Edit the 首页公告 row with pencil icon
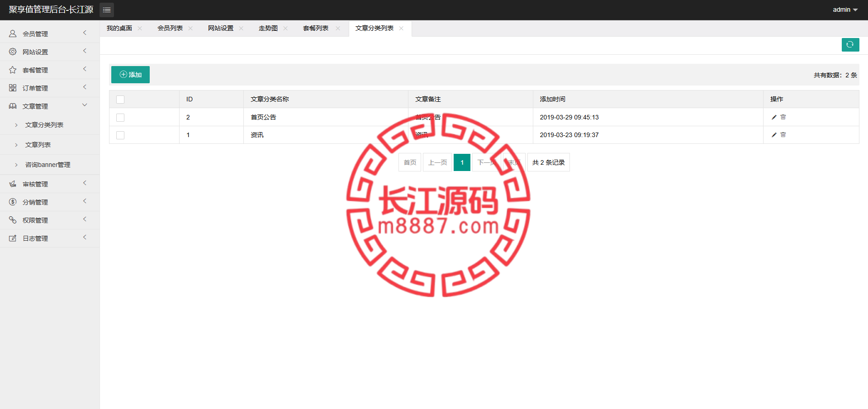 click(774, 117)
